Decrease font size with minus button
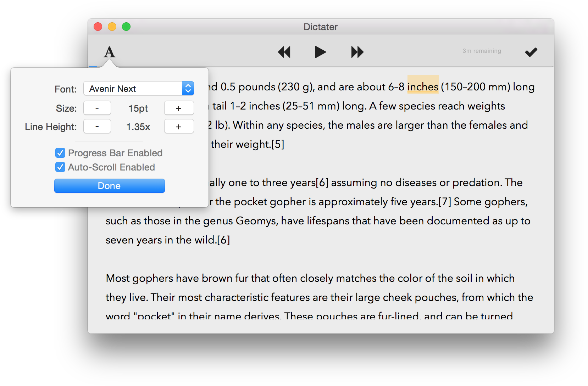This screenshot has width=588, height=386. pos(97,108)
